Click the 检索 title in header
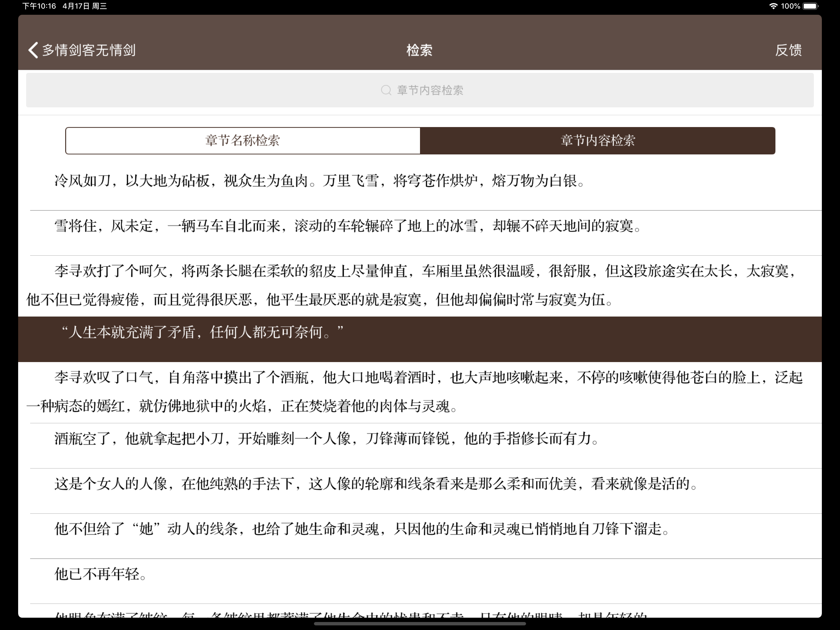Screen dimensions: 840x630 (419, 50)
